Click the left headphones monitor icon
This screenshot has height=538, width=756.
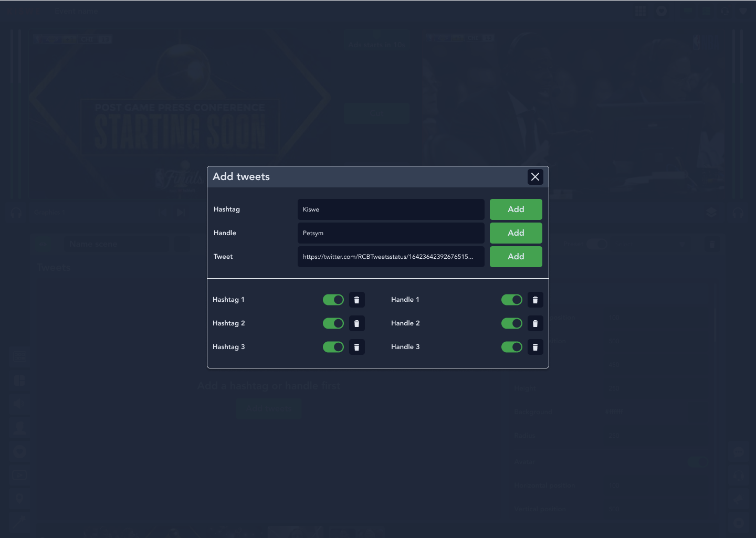(16, 213)
